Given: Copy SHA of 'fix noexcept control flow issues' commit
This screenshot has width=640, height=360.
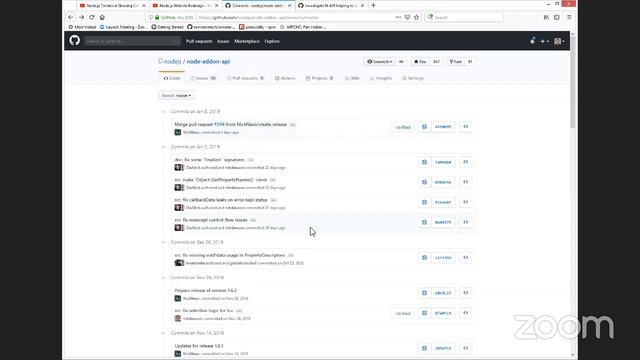Looking at the screenshot, I should pos(424,222).
